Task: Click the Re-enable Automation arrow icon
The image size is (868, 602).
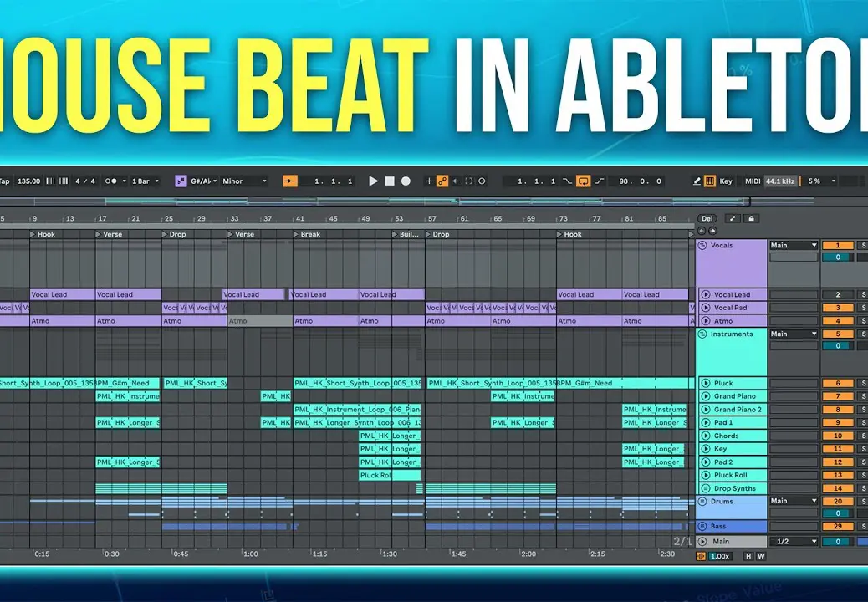Action: [x=456, y=181]
